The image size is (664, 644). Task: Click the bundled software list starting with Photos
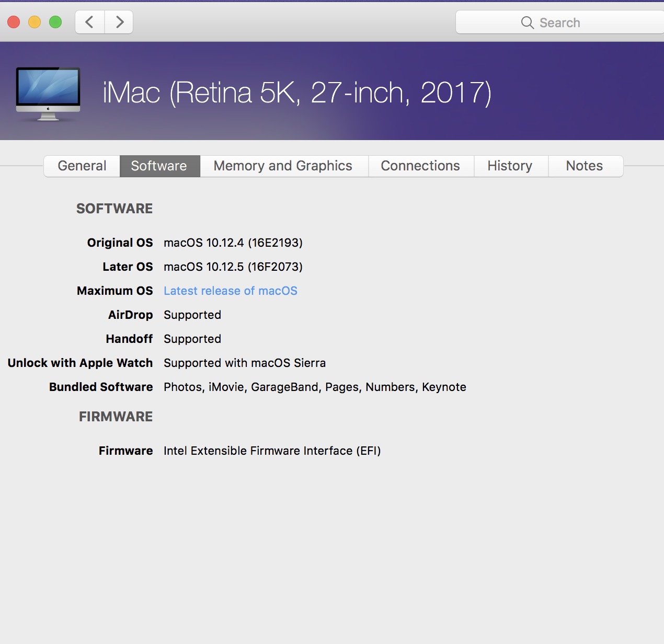pyautogui.click(x=315, y=387)
